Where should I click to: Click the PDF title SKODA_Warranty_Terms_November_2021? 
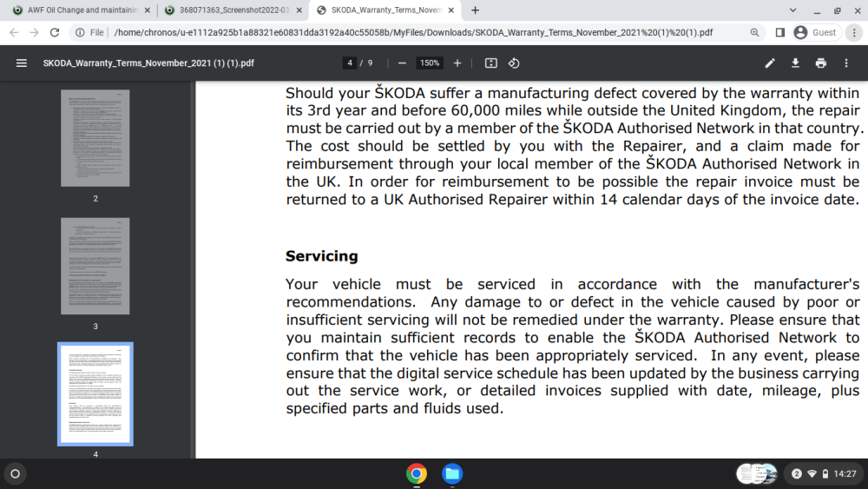(x=148, y=63)
